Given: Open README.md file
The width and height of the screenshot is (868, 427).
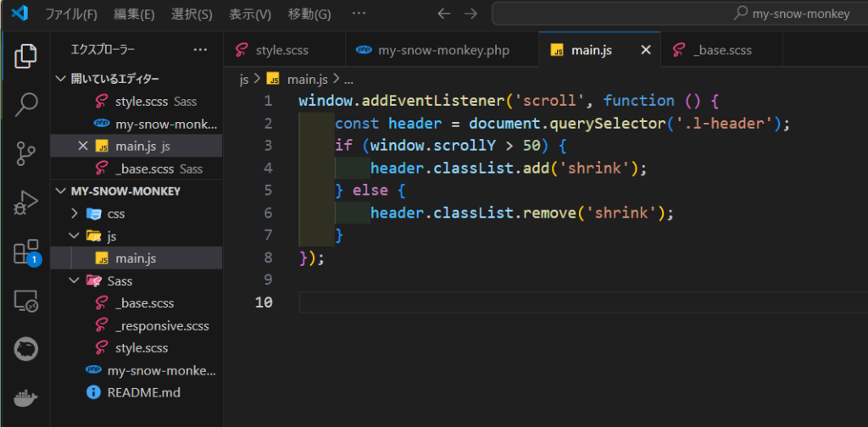Looking at the screenshot, I should point(136,393).
